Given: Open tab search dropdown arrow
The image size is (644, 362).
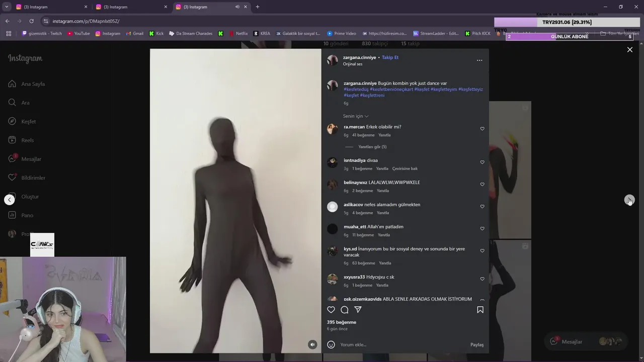Looking at the screenshot, I should (x=7, y=7).
